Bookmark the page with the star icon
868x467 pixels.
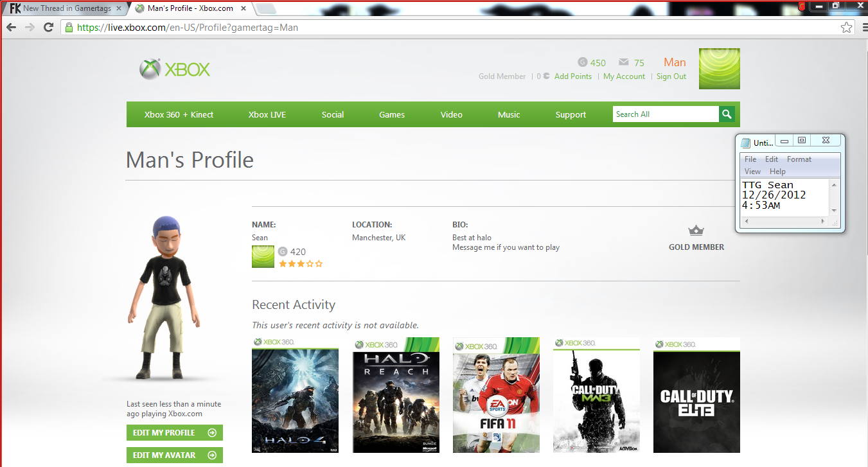(847, 28)
